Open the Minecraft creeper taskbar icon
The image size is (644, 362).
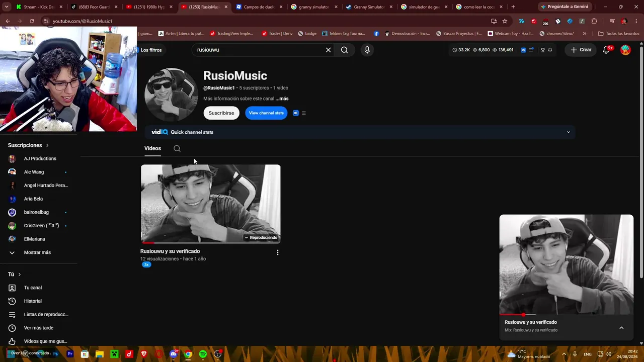point(114,354)
